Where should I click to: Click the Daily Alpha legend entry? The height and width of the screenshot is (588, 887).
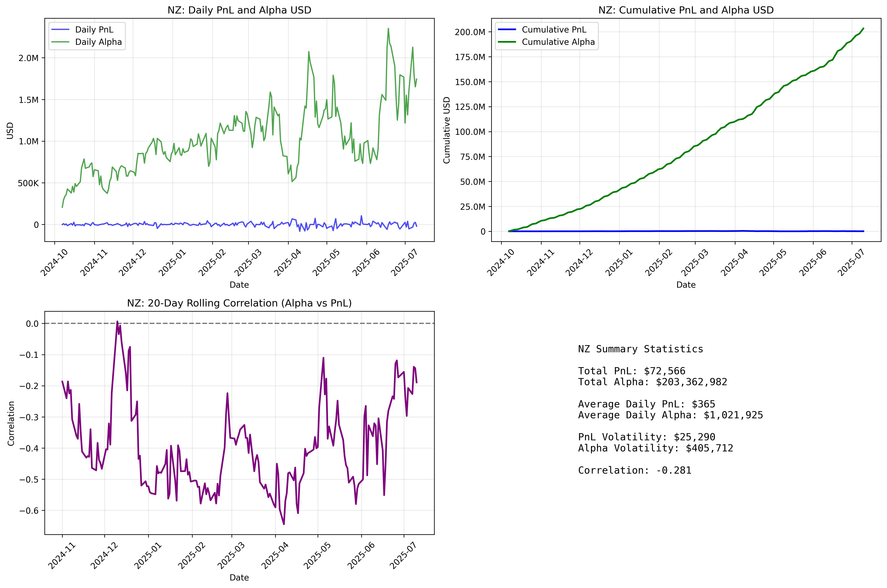pyautogui.click(x=98, y=42)
